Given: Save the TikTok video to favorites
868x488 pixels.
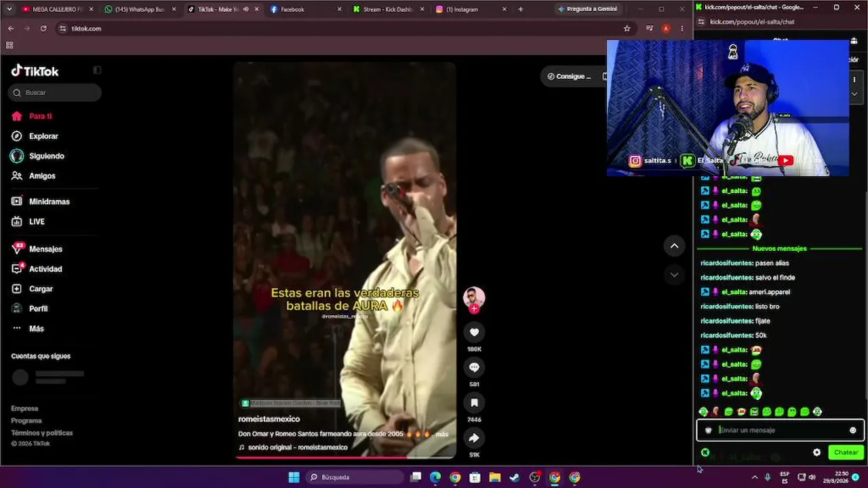Looking at the screenshot, I should tap(474, 403).
